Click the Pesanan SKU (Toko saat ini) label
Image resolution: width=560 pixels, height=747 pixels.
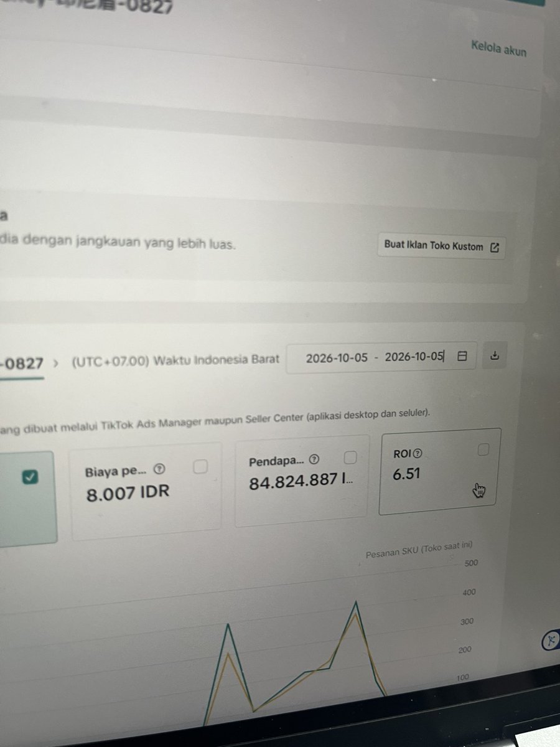[419, 549]
